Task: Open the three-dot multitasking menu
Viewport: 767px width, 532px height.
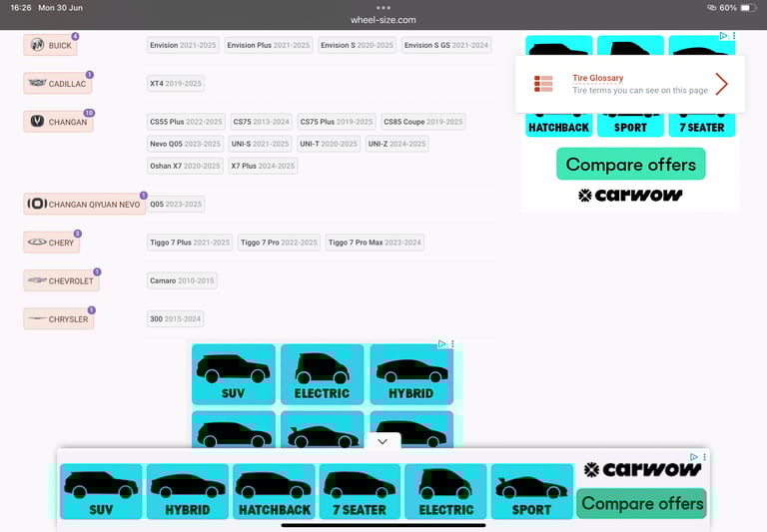Action: point(383,7)
